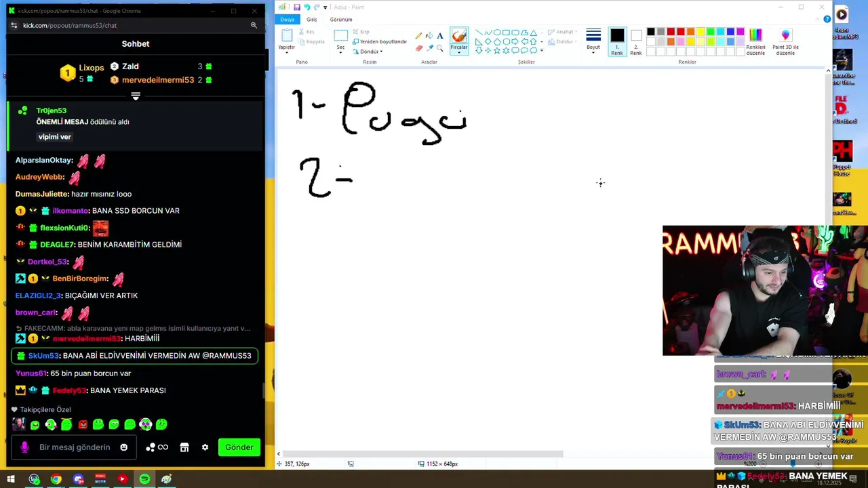This screenshot has width=868, height=488.
Task: Open the emoji picker in chat input
Action: 123,447
